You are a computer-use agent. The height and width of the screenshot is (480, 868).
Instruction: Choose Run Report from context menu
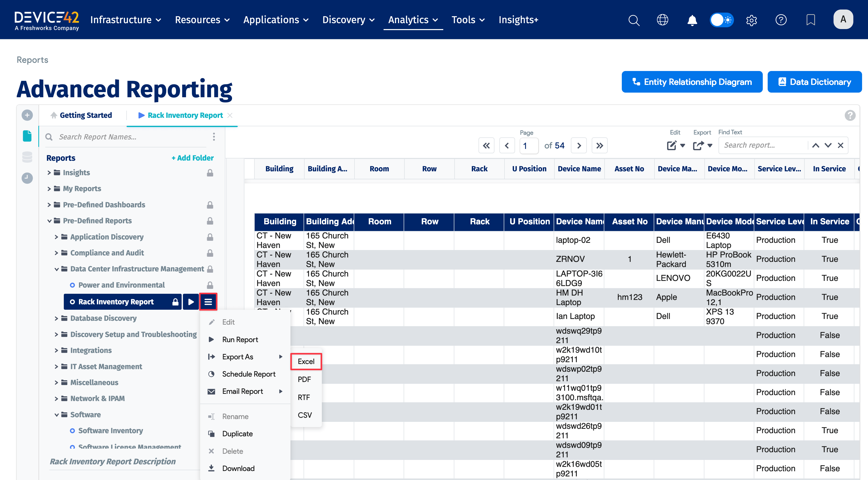click(240, 340)
